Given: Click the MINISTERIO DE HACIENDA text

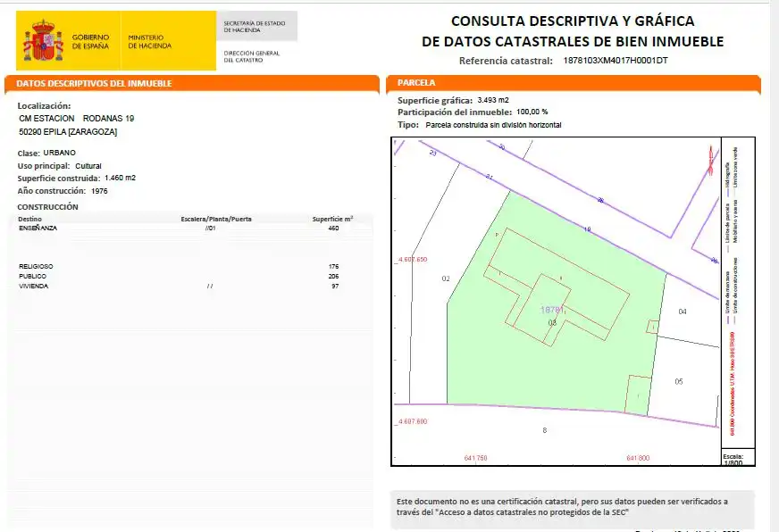Looking at the screenshot, I should click(149, 42).
